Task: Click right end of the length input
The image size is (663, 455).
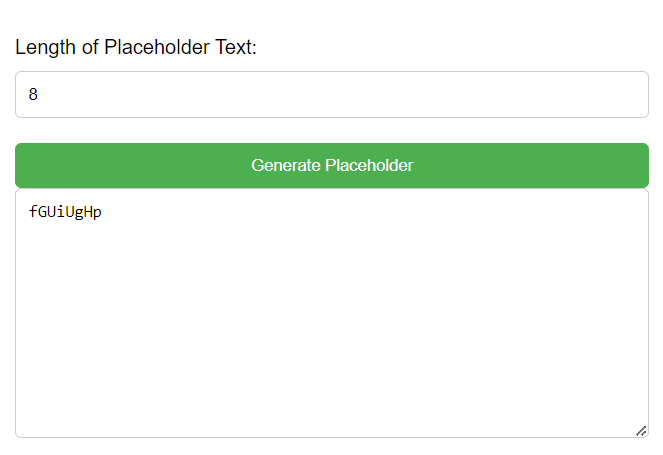Action: 630,94
